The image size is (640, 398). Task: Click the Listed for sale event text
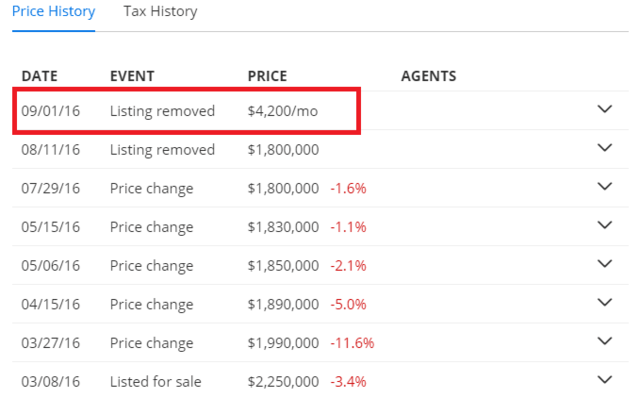tap(156, 382)
